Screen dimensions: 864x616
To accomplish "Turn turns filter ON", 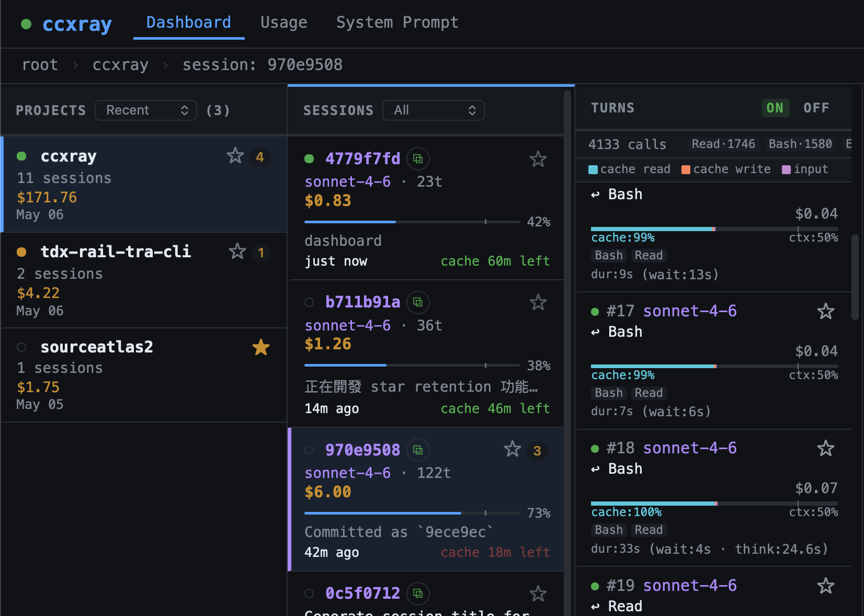I will coord(775,108).
